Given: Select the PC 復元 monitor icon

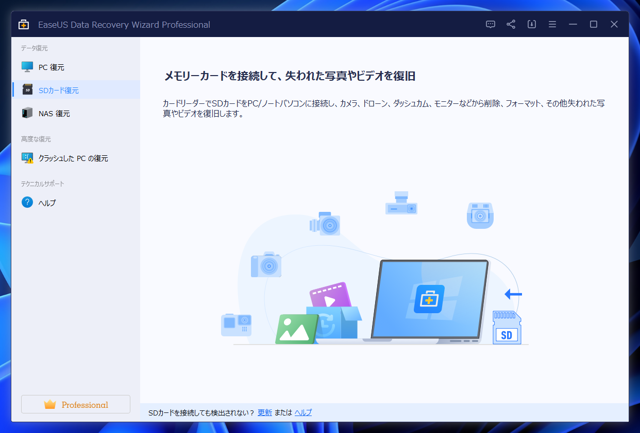Looking at the screenshot, I should click(x=27, y=67).
